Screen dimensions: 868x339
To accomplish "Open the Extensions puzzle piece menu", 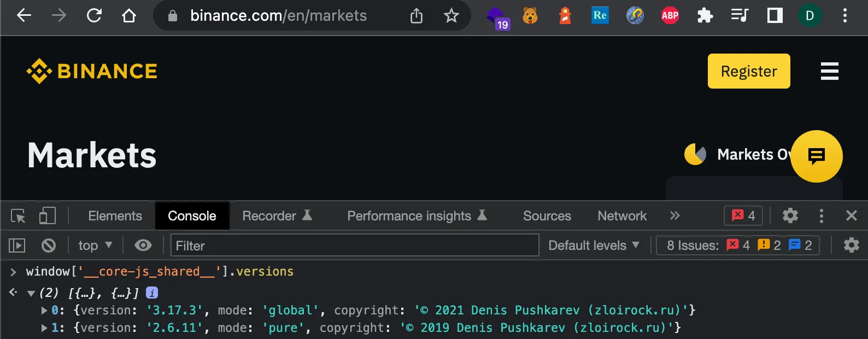I will point(705,15).
